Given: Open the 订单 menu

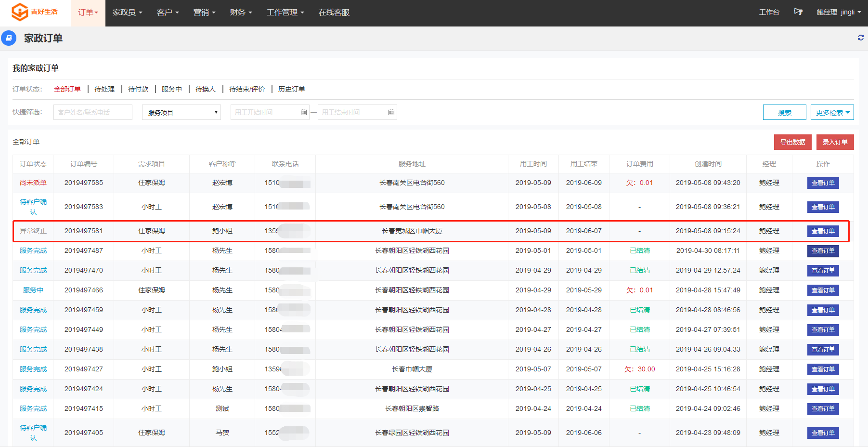Looking at the screenshot, I should click(x=88, y=13).
